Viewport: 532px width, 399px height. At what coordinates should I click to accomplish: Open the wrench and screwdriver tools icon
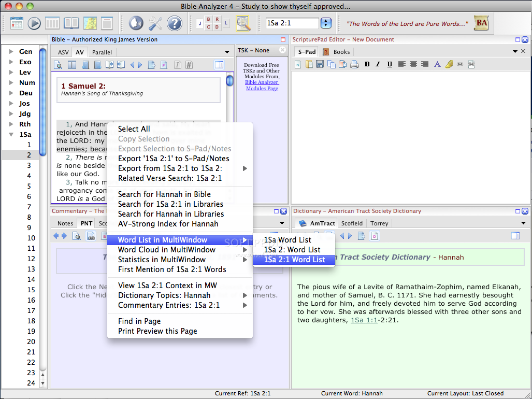pyautogui.click(x=155, y=23)
